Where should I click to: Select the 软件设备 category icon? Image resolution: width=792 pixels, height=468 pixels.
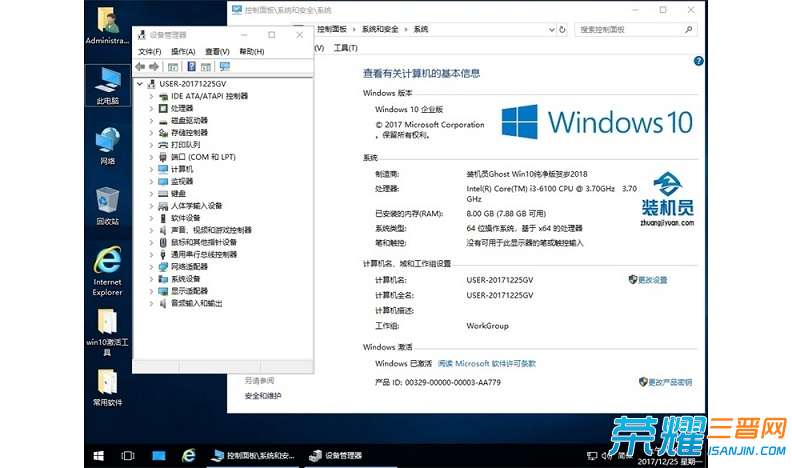pos(163,218)
